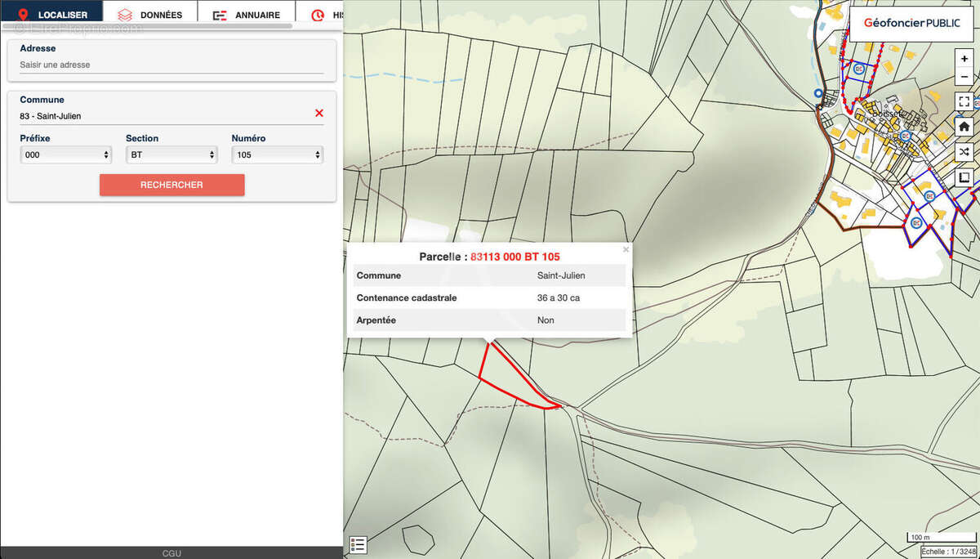The width and height of the screenshot is (980, 559).
Task: Switch to the ANNUAIRE tab
Action: (246, 14)
